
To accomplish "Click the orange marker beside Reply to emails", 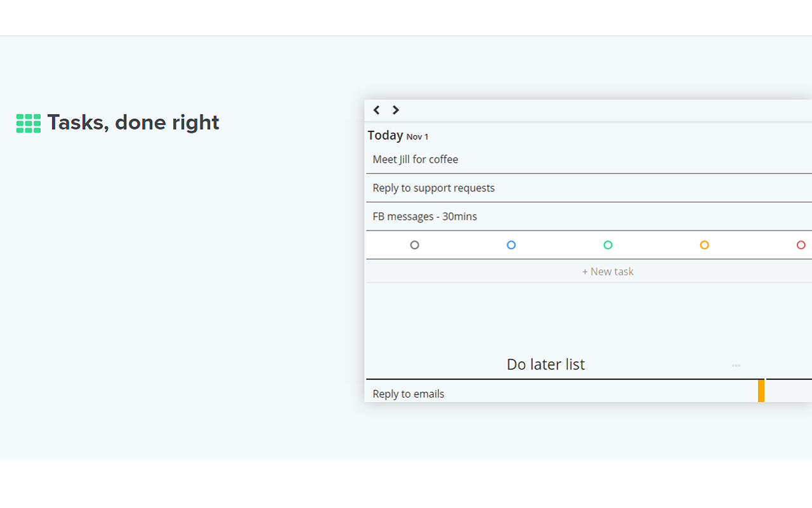I will pyautogui.click(x=761, y=391).
